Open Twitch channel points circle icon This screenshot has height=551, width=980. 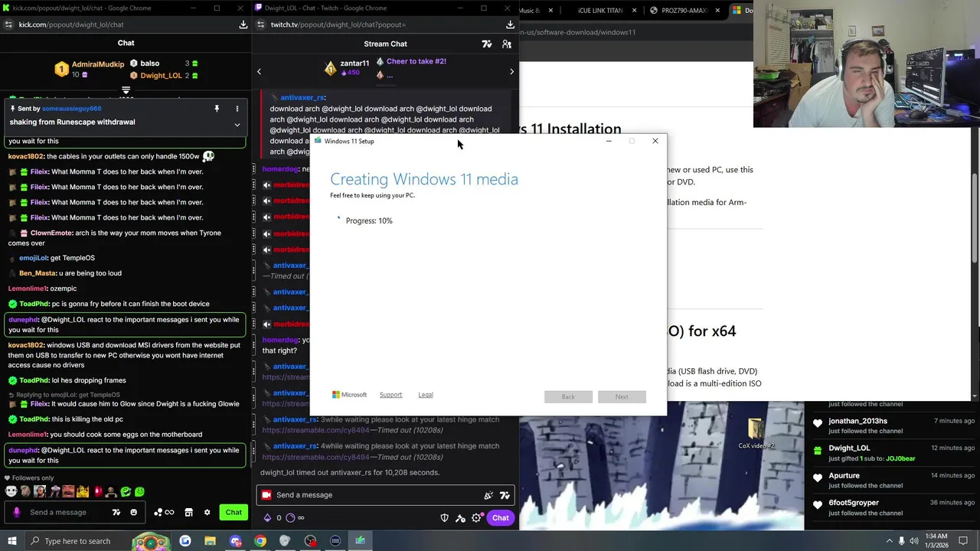click(x=290, y=518)
